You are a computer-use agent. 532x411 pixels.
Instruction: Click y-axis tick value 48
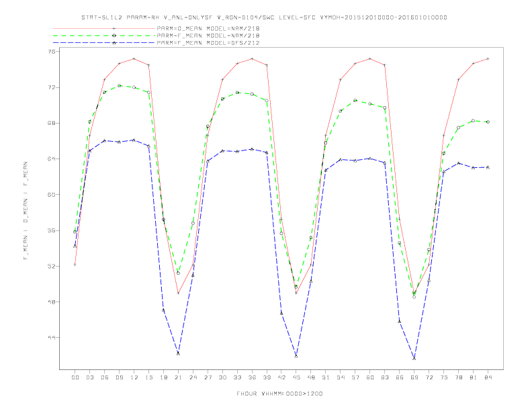tap(53, 302)
